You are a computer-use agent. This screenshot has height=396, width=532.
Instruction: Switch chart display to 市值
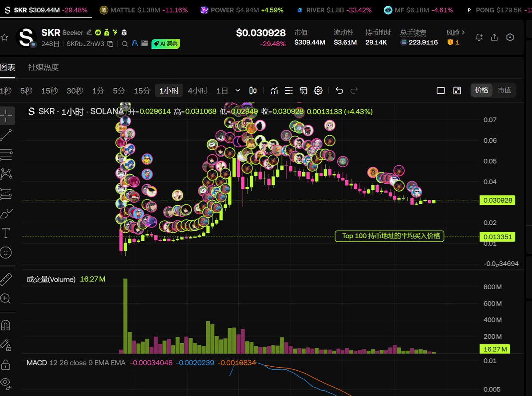coord(504,90)
